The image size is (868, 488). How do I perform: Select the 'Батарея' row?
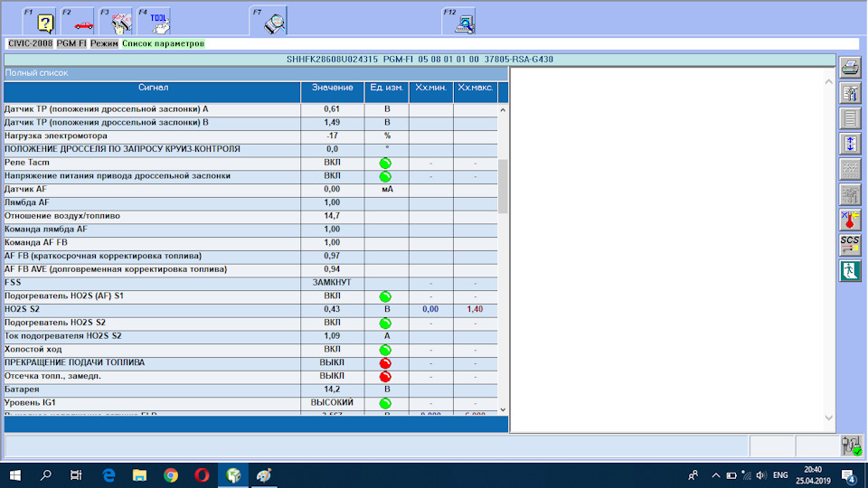250,389
